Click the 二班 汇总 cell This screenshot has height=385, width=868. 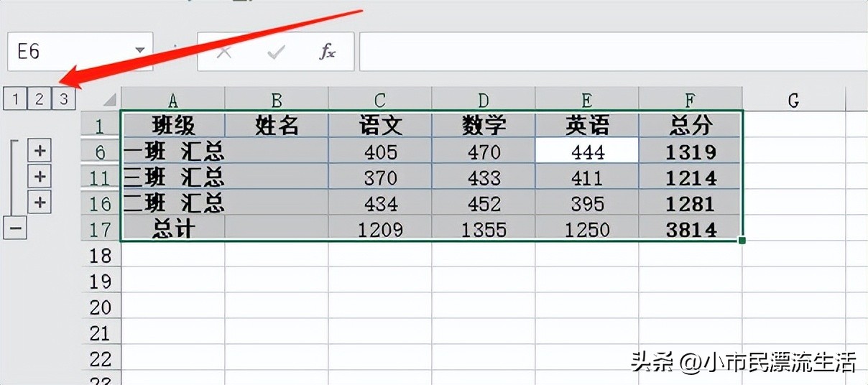point(173,203)
